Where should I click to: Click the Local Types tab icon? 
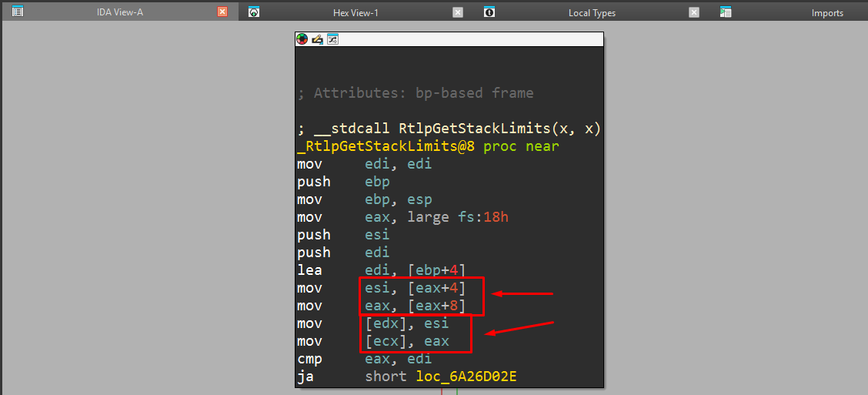coord(489,12)
